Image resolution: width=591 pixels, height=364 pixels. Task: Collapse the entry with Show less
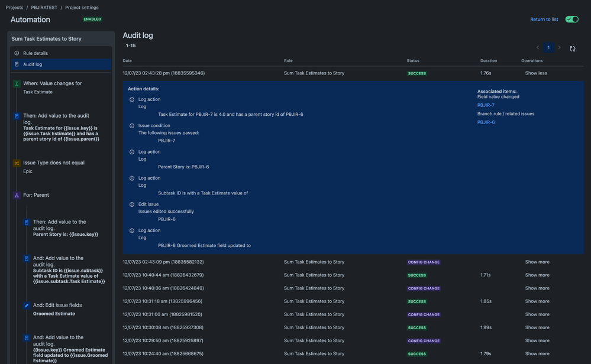point(535,73)
